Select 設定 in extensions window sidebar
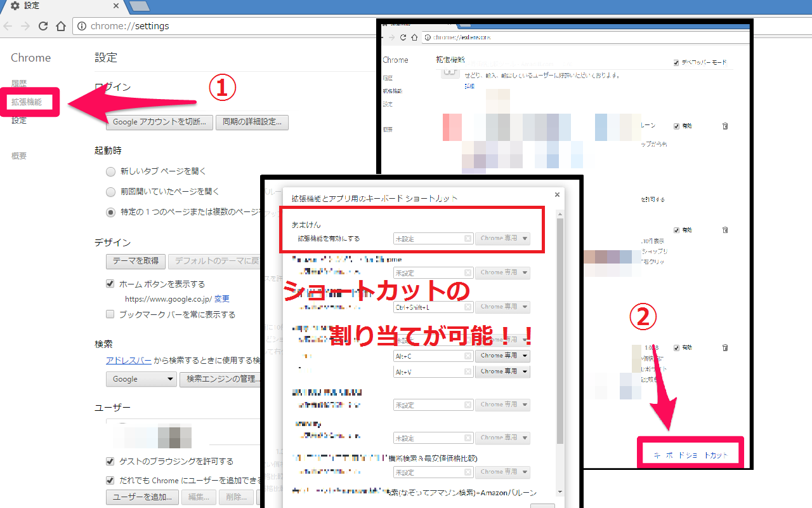 click(x=388, y=104)
